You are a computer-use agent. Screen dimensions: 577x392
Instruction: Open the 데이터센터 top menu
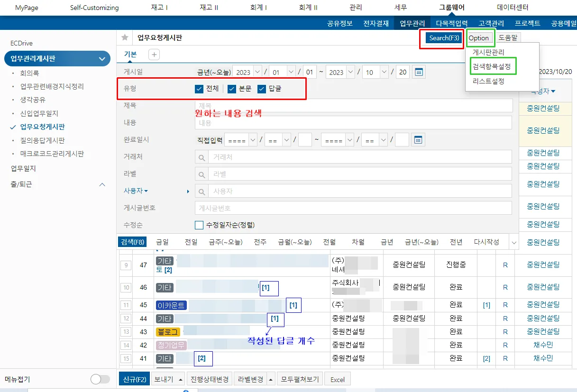point(513,8)
